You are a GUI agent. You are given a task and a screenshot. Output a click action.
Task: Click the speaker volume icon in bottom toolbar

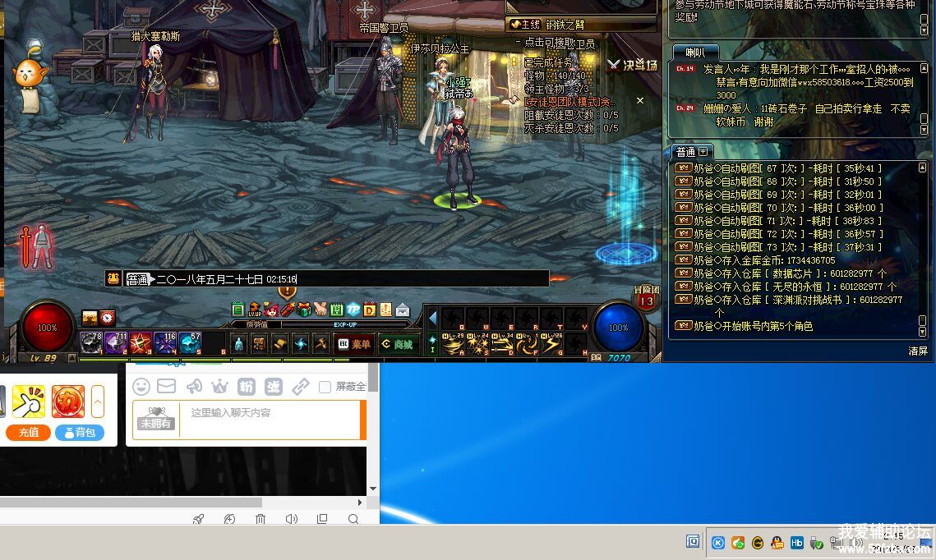click(291, 519)
